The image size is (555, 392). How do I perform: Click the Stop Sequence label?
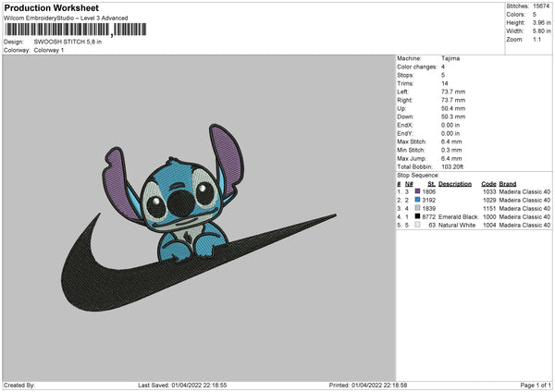[x=418, y=176]
